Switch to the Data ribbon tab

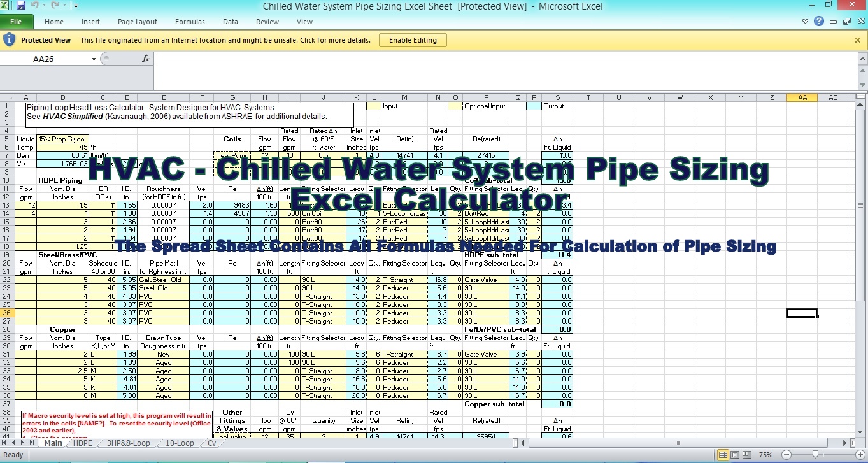point(231,22)
